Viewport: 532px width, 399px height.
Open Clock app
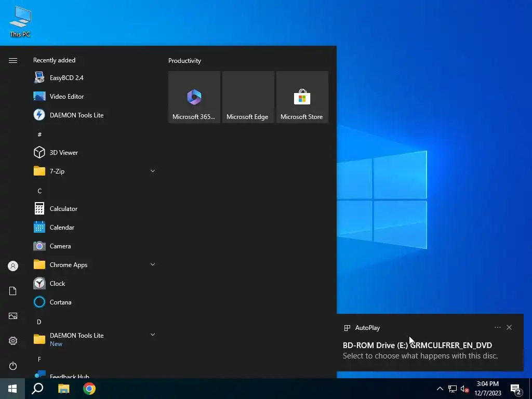95,283
